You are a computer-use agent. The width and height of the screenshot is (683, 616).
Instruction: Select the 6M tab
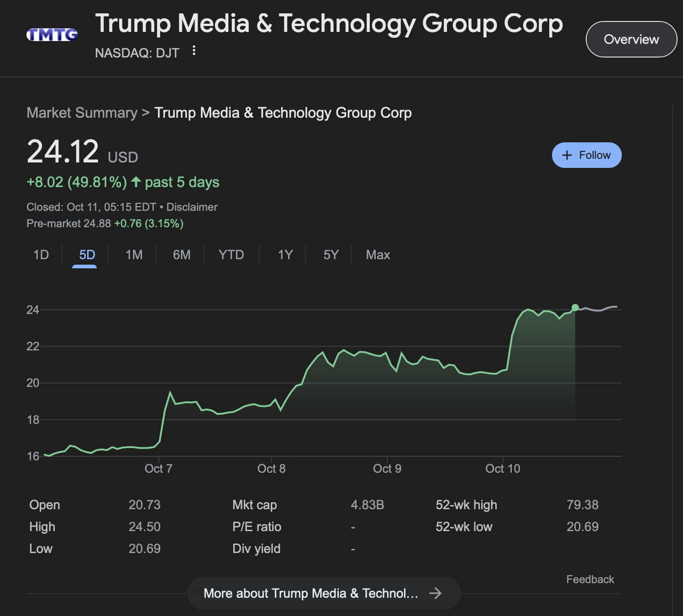pos(182,255)
